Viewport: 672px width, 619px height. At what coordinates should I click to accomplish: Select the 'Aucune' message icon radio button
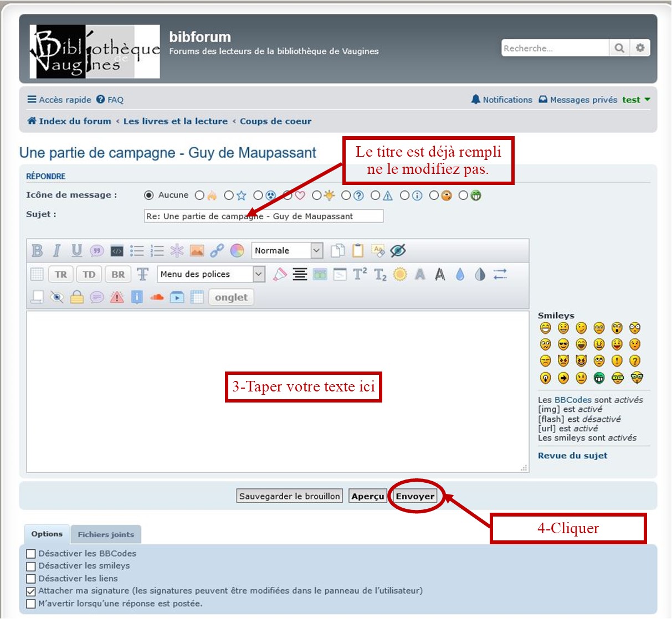click(148, 195)
